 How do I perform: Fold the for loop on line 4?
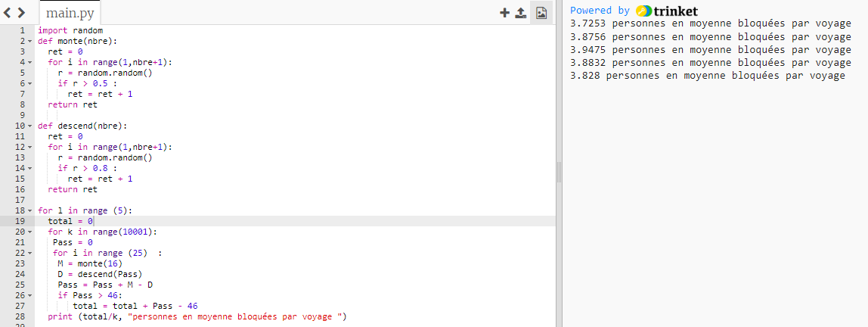(30, 62)
